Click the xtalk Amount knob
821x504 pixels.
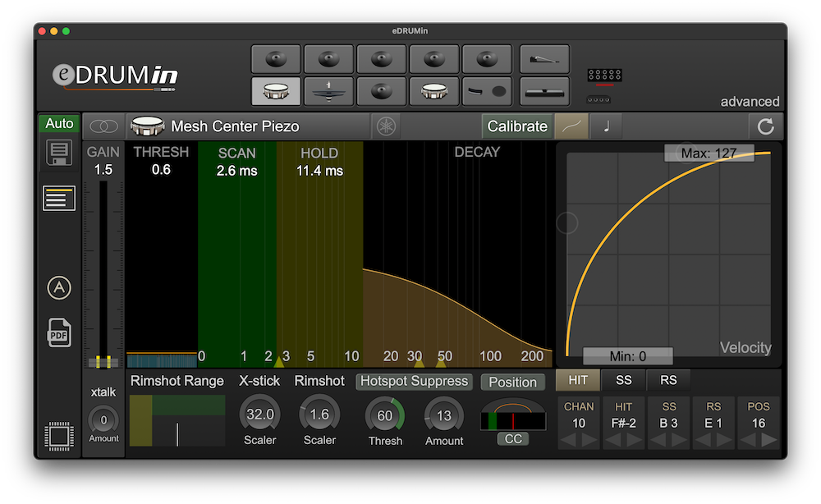(103, 419)
